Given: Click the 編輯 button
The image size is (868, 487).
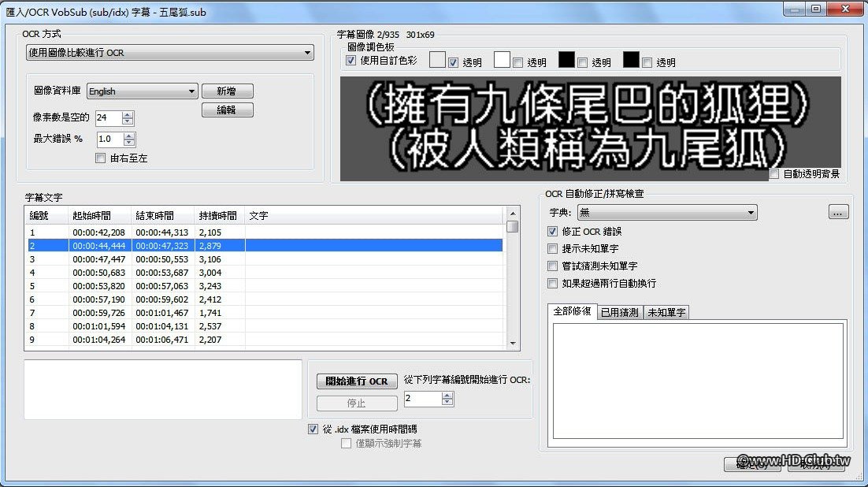Looking at the screenshot, I should point(227,110).
